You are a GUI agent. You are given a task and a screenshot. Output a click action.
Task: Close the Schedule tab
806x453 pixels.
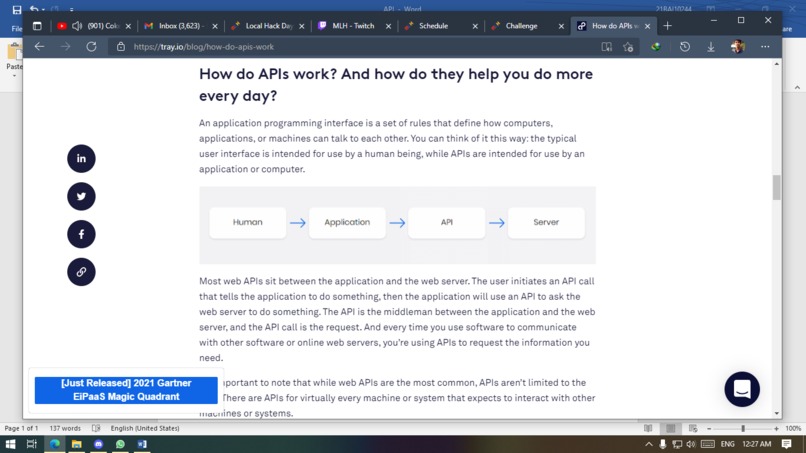pyautogui.click(x=475, y=26)
